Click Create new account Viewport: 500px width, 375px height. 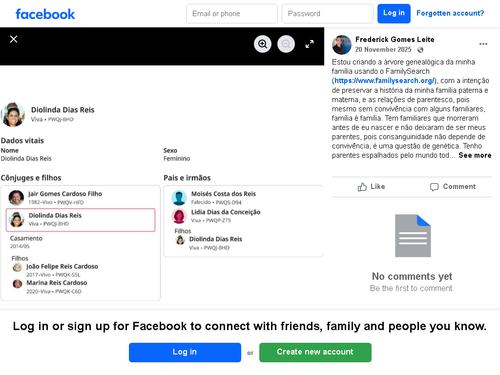coord(315,352)
